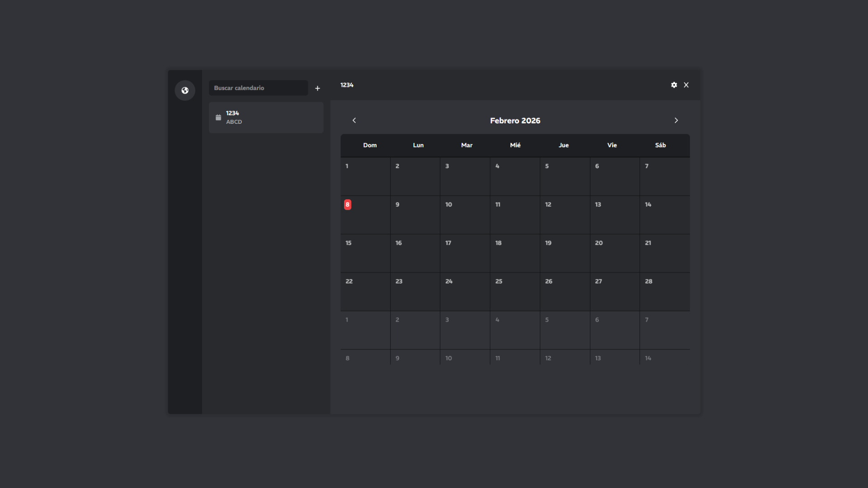868x488 pixels.
Task: Click the Dom column header
Action: pos(370,145)
